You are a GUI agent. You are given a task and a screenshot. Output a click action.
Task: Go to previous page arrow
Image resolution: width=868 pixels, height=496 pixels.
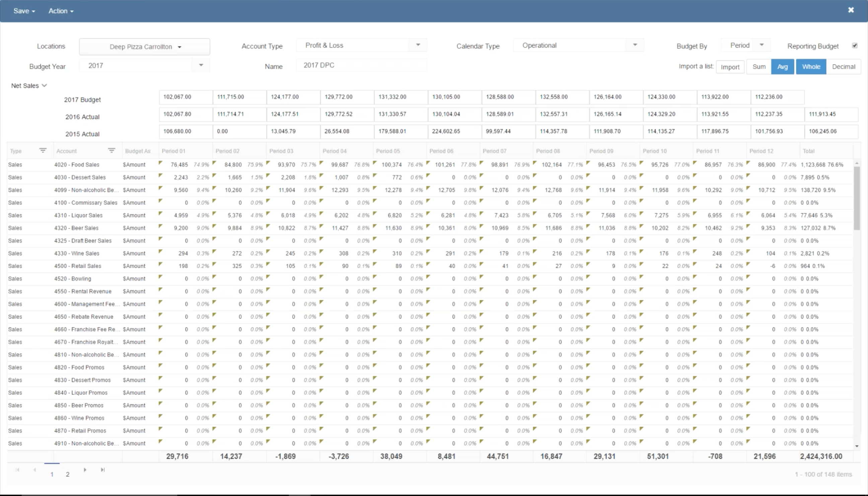(x=34, y=470)
